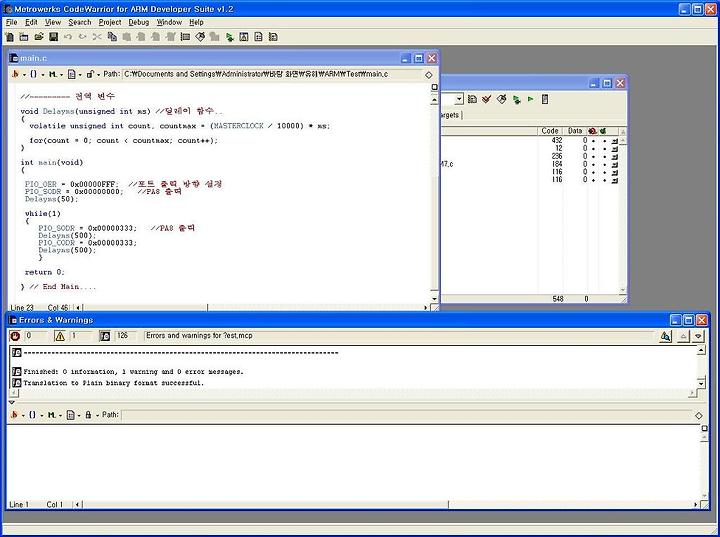Switch to the Targets tab in project window

point(450,115)
